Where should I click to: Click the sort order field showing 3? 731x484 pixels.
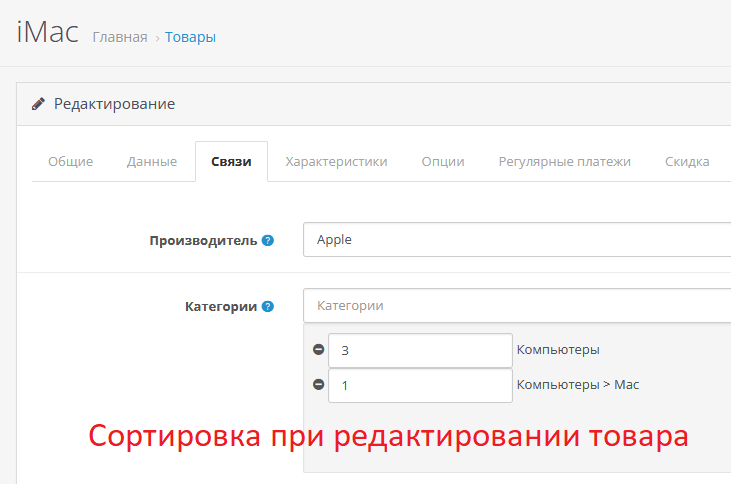tap(420, 351)
